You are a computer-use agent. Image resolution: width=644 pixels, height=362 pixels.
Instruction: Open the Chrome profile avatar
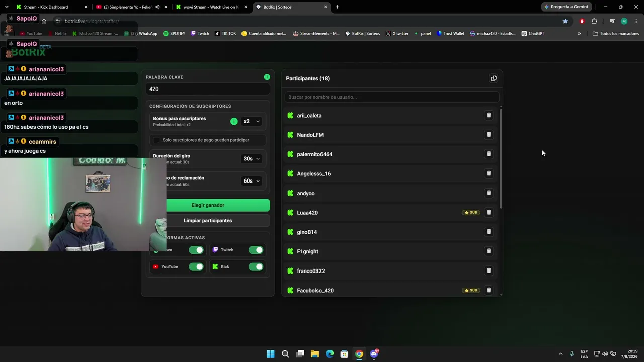(624, 21)
